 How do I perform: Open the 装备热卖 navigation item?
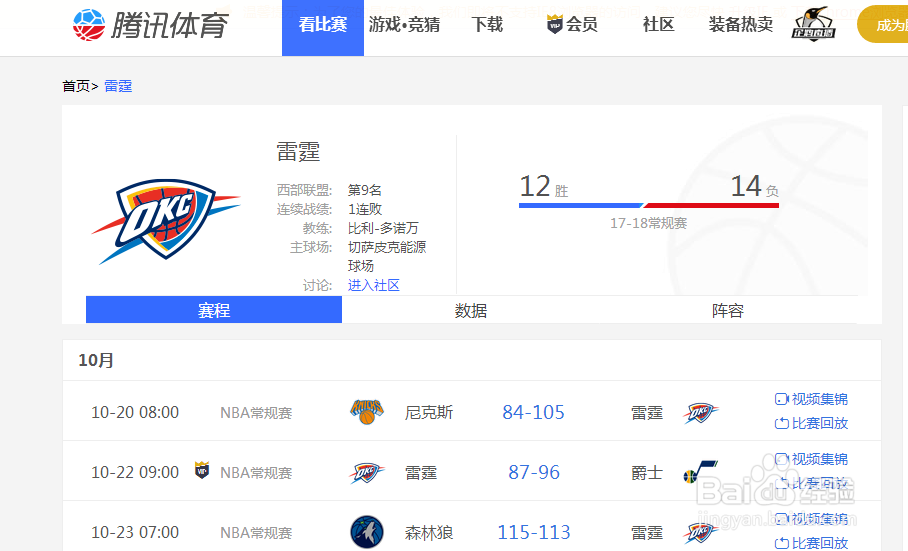(x=741, y=24)
